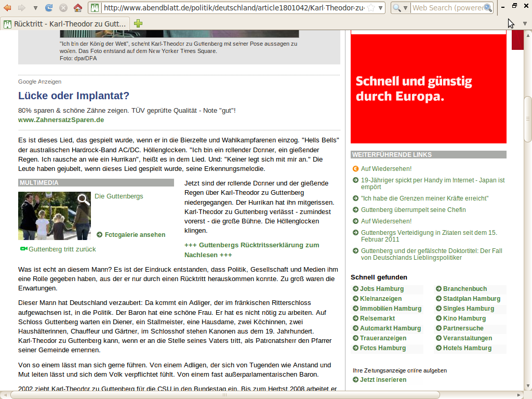Image resolution: width=532 pixels, height=399 pixels.
Task: Open the search engine selector dropdown
Action: [400, 8]
